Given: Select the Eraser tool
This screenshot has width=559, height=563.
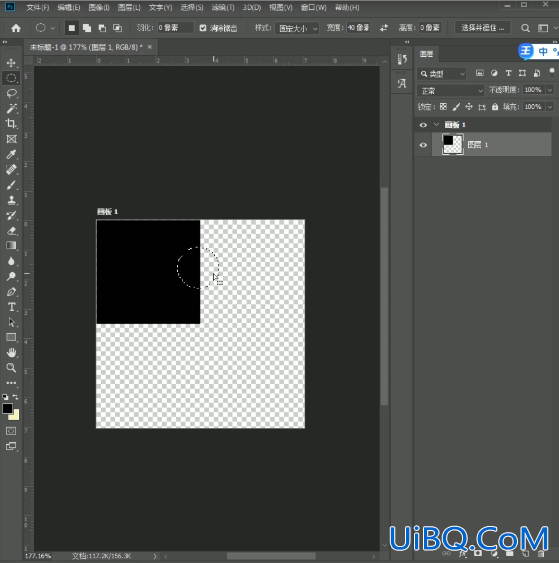Looking at the screenshot, I should pyautogui.click(x=11, y=231).
